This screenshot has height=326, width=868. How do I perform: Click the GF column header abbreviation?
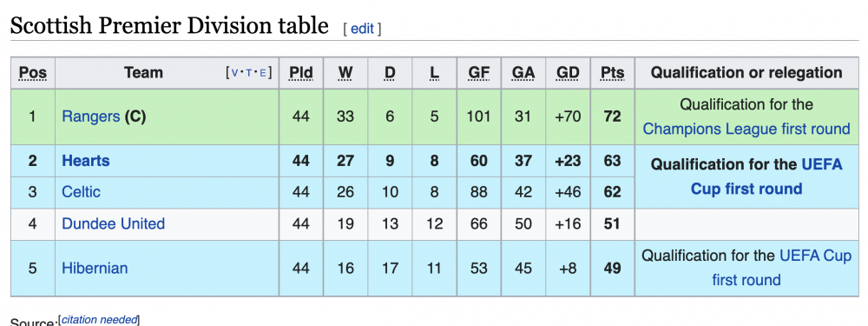point(479,73)
